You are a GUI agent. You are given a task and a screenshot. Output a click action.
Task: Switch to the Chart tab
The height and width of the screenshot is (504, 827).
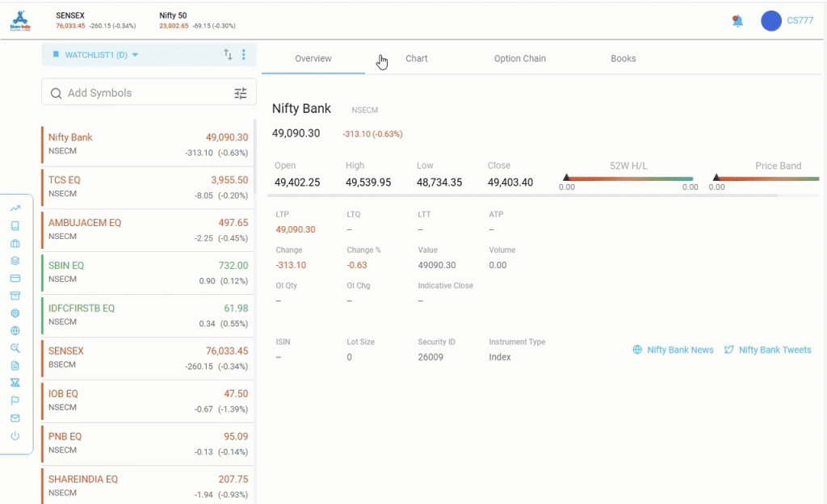tap(416, 58)
